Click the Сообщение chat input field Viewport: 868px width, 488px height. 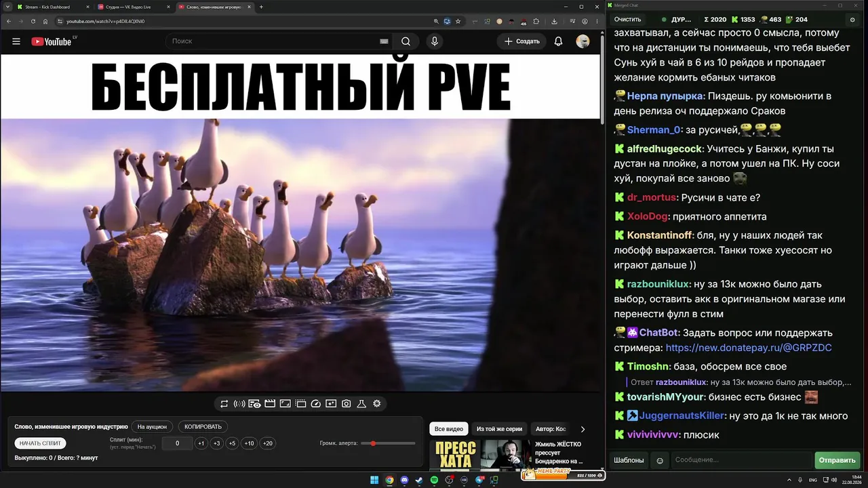coord(742,460)
